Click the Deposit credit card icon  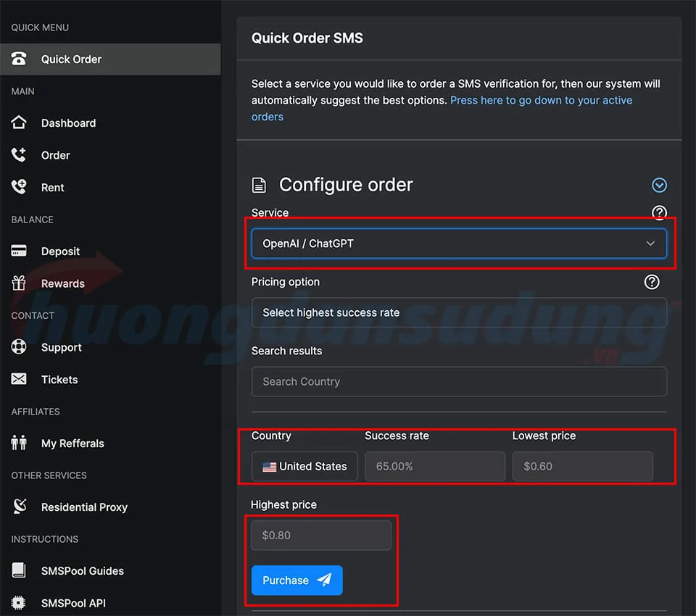[19, 251]
